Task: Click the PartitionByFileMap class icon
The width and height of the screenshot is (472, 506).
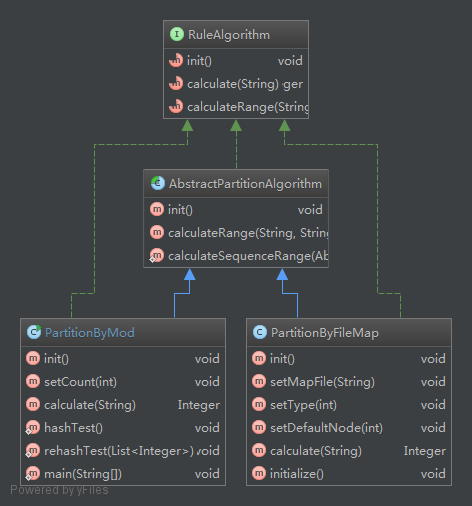Action: pyautogui.click(x=260, y=332)
